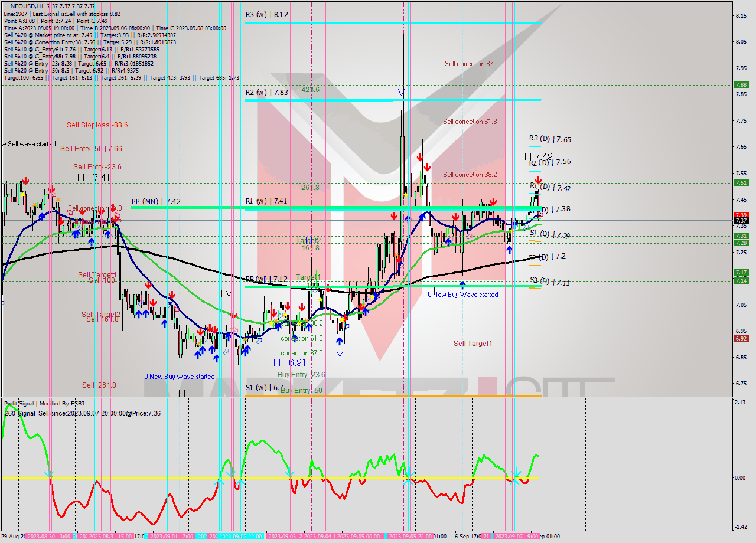Select the 'R3 (D) | 7.65' daily label
This screenshot has width=756, height=543.
(550, 139)
